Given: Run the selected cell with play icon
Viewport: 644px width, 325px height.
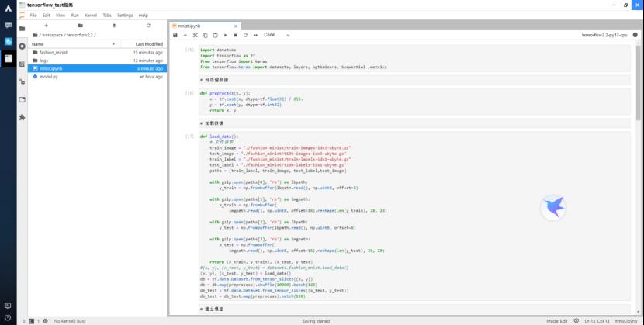Looking at the screenshot, I should [x=226, y=35].
